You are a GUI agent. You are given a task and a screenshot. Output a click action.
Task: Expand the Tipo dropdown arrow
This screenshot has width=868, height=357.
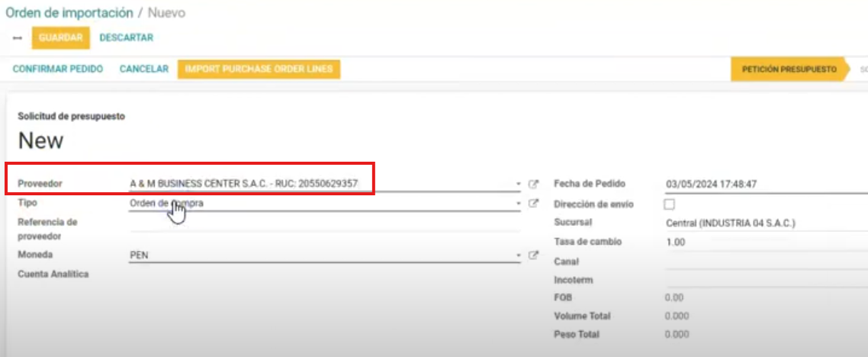pyautogui.click(x=519, y=204)
